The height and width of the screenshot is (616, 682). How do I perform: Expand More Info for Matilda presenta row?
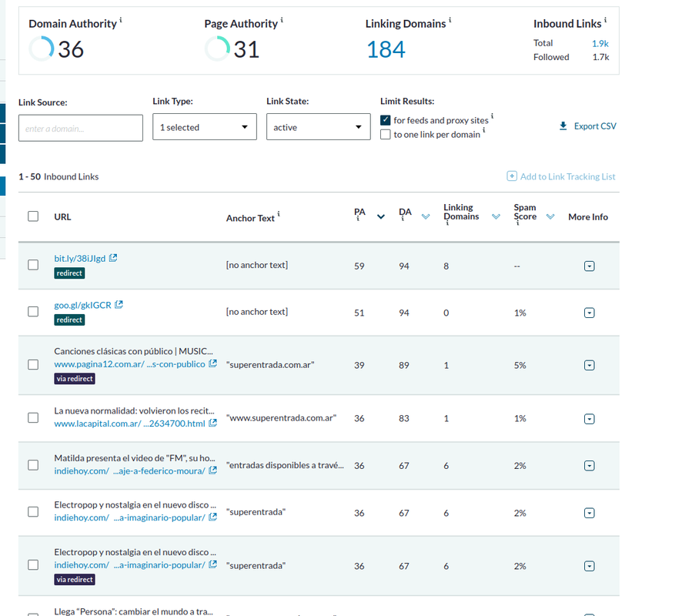[590, 466]
